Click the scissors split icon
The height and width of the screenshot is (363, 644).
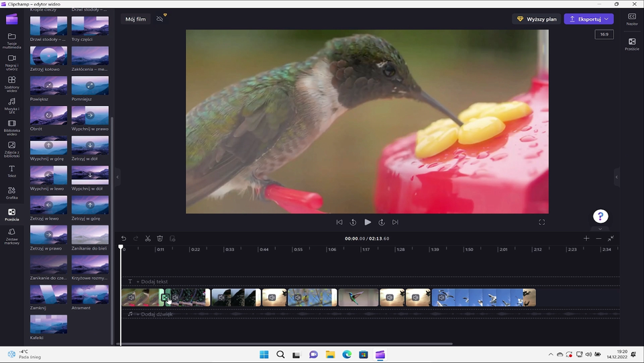tap(148, 238)
